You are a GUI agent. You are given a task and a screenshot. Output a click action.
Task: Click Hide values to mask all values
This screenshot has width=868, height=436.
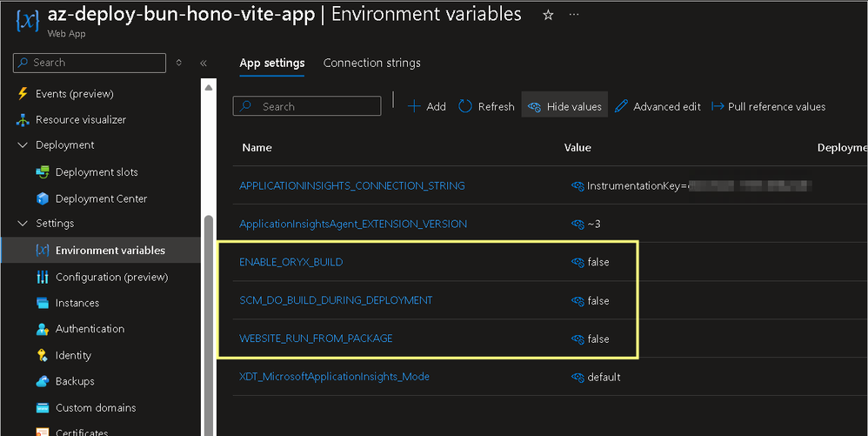click(564, 106)
